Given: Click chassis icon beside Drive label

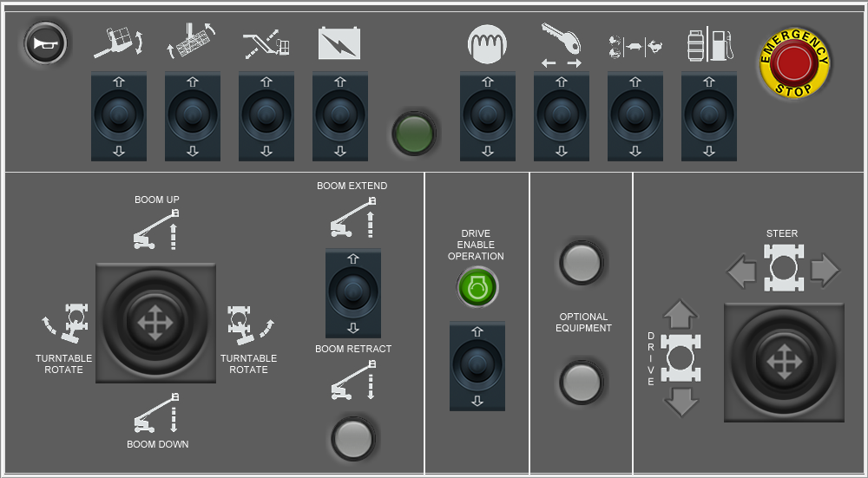Looking at the screenshot, I should 681,358.
